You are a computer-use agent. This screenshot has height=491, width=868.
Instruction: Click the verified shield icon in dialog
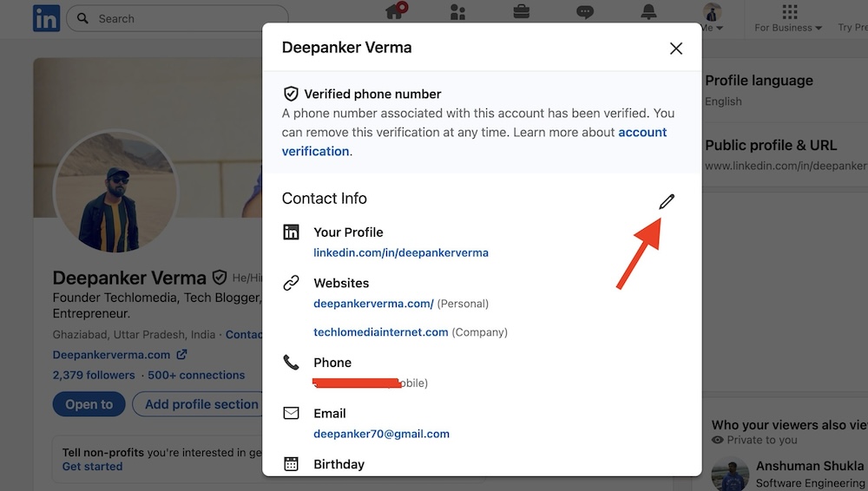(x=291, y=94)
